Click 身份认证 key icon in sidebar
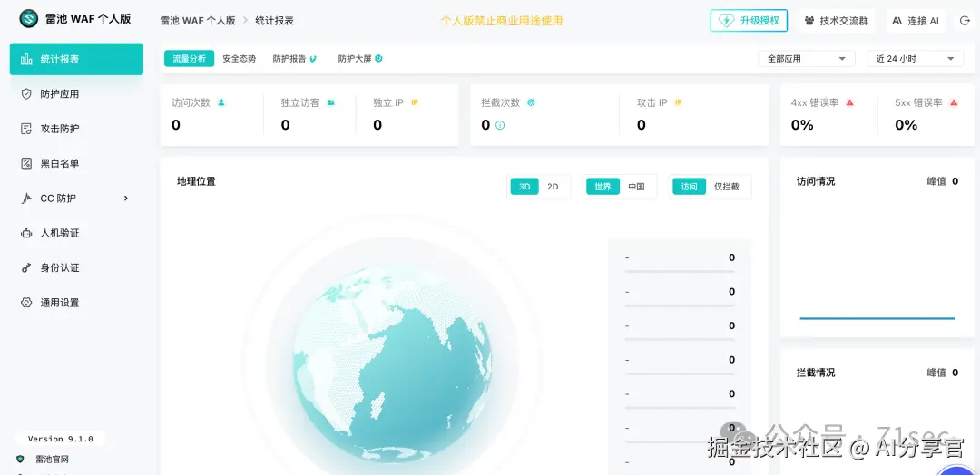Image resolution: width=980 pixels, height=475 pixels. tap(26, 268)
